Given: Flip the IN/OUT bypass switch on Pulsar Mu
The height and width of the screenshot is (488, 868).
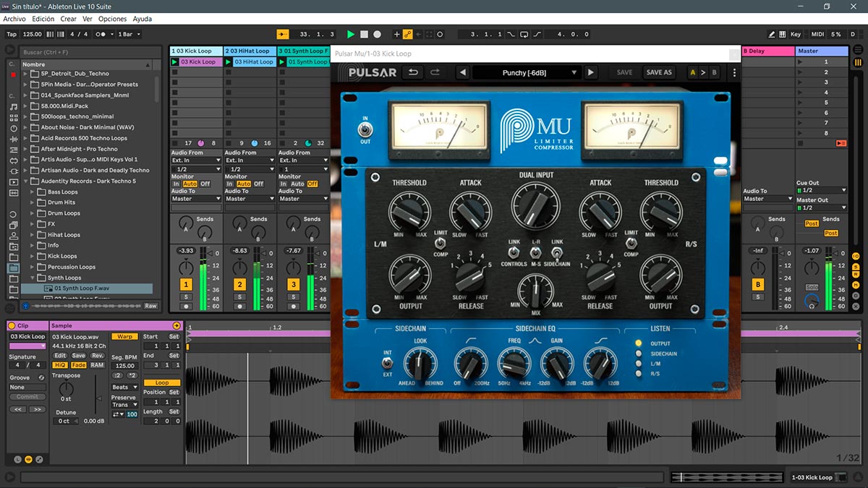Looking at the screenshot, I should pyautogui.click(x=365, y=130).
